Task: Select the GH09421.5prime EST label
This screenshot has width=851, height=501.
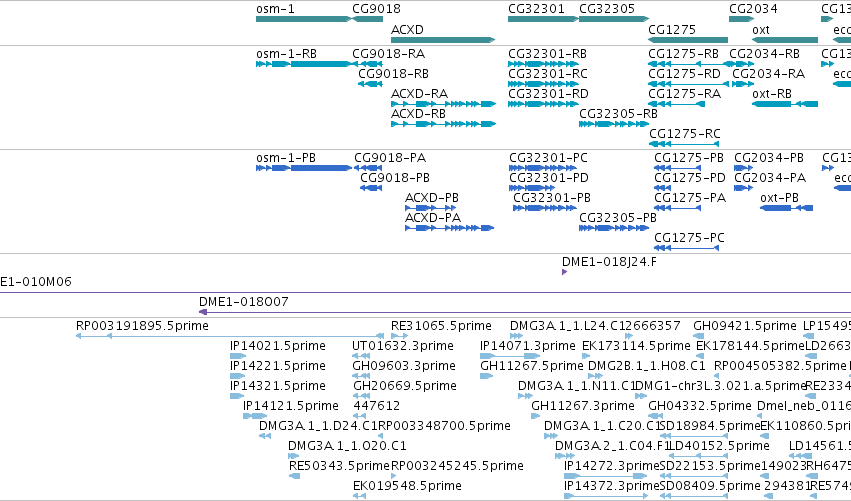Action: [x=745, y=326]
